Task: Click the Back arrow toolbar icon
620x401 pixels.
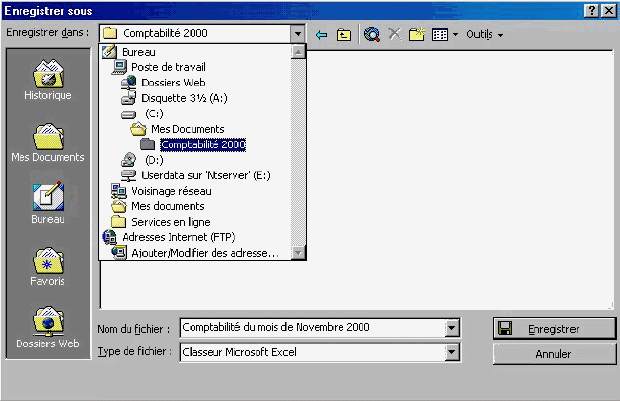Action: [x=321, y=35]
